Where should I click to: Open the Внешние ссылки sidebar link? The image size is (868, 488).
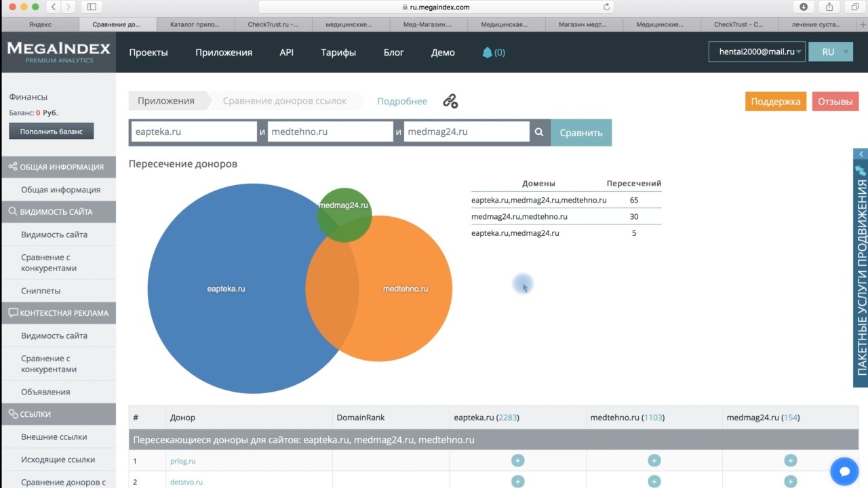click(x=54, y=437)
